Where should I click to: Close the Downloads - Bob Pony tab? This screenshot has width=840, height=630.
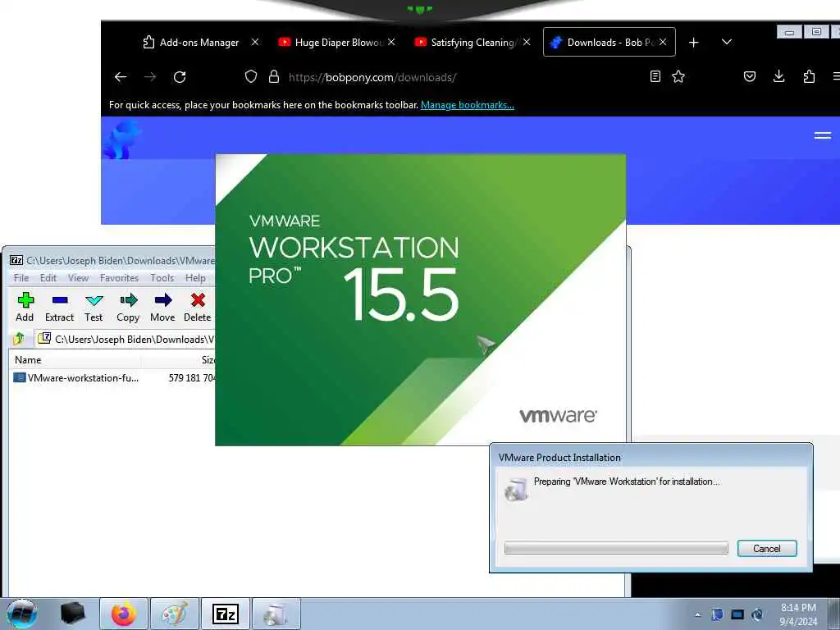pyautogui.click(x=663, y=42)
